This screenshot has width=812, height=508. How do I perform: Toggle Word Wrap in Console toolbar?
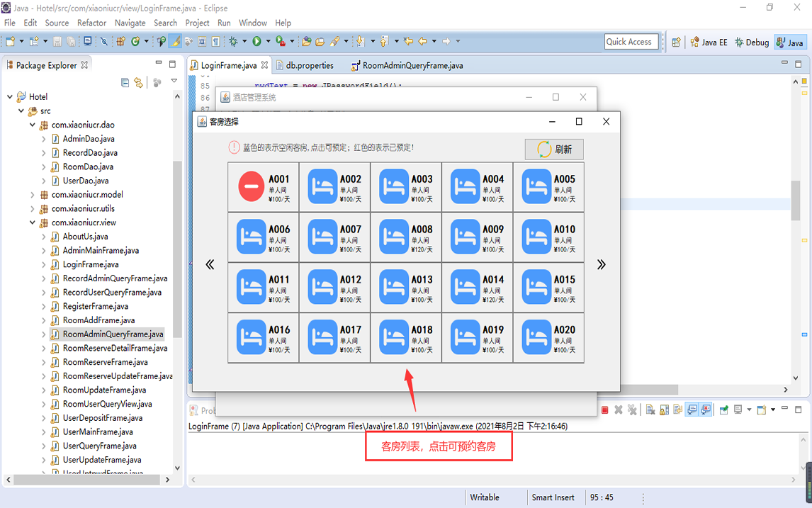pyautogui.click(x=678, y=410)
